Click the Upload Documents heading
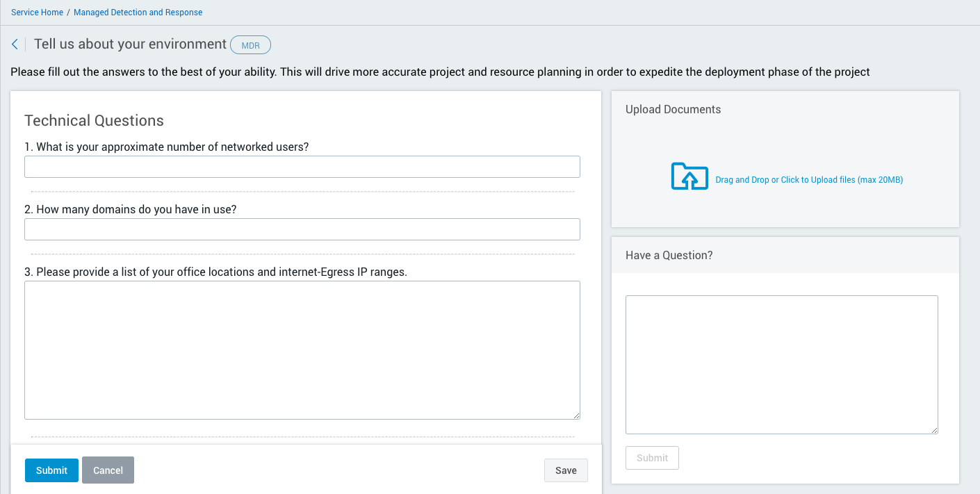This screenshot has height=494, width=980. 673,109
